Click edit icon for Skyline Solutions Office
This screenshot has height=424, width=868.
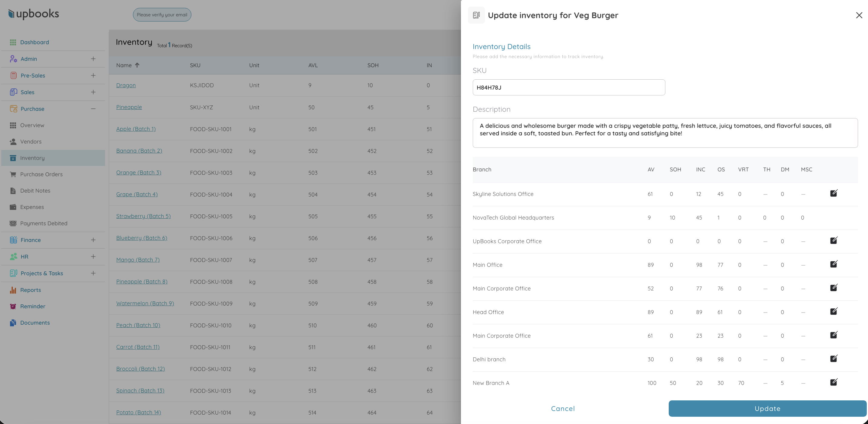tap(834, 193)
